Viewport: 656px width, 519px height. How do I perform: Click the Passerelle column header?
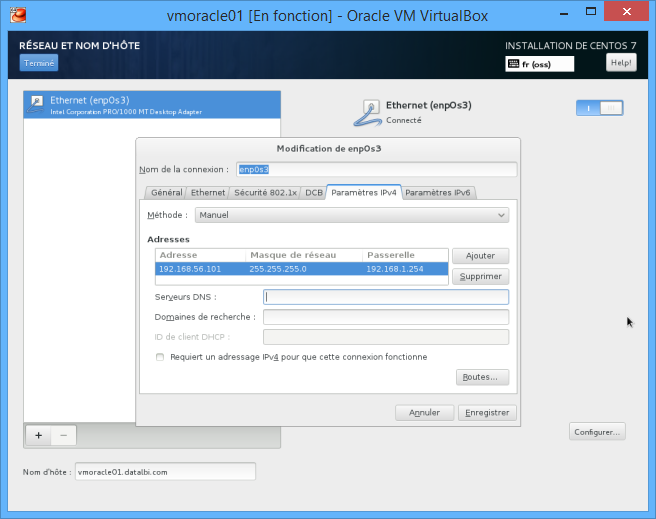(x=405, y=255)
